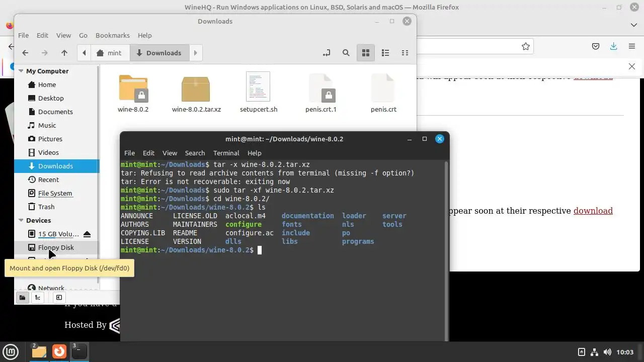Image resolution: width=644 pixels, height=362 pixels.
Task: Open the file manager View menu
Action: 63,35
